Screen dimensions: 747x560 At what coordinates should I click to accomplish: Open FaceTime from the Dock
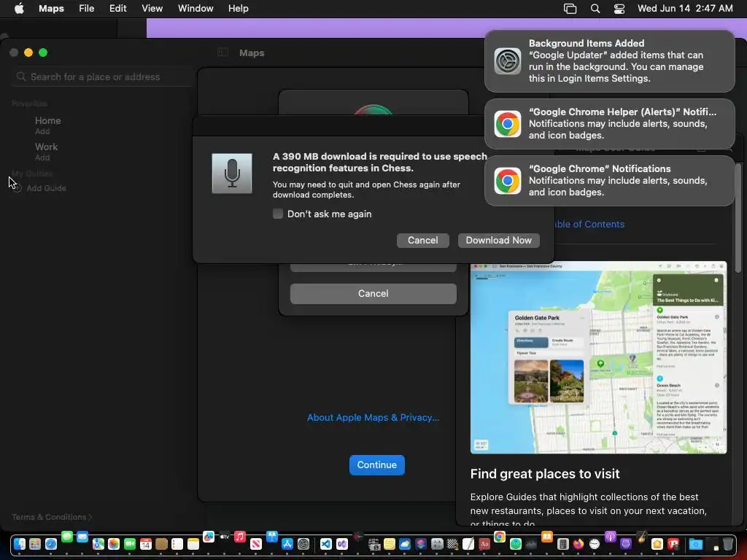pos(130,544)
